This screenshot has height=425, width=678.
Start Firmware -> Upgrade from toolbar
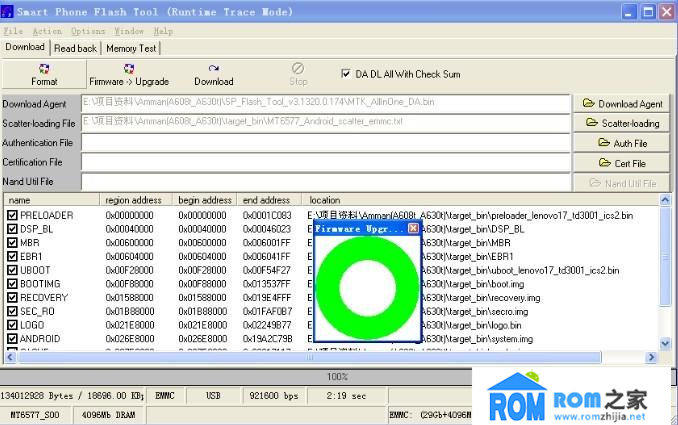[x=129, y=75]
